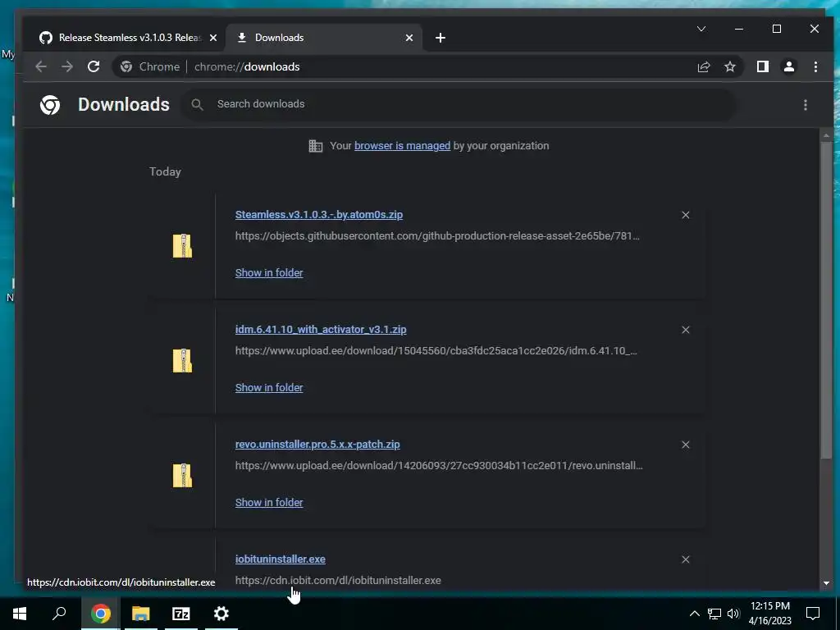Image resolution: width=840 pixels, height=630 pixels.
Task: Click the upload.ee URL under revo zip
Action: (439, 466)
